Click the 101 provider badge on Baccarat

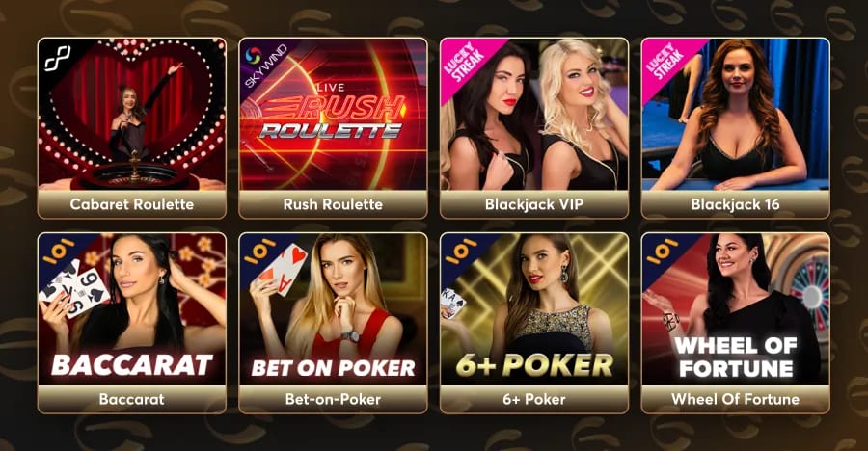[59, 252]
